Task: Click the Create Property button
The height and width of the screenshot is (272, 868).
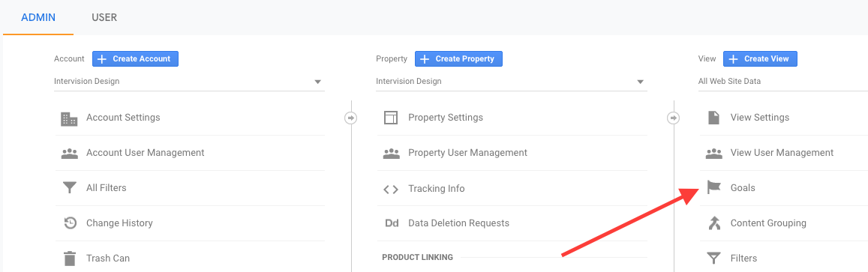Action: tap(458, 58)
